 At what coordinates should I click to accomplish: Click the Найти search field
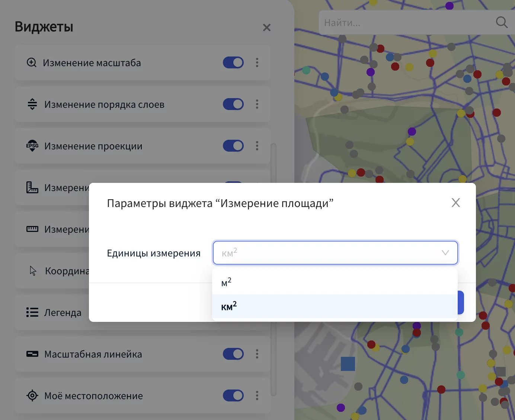pos(406,23)
